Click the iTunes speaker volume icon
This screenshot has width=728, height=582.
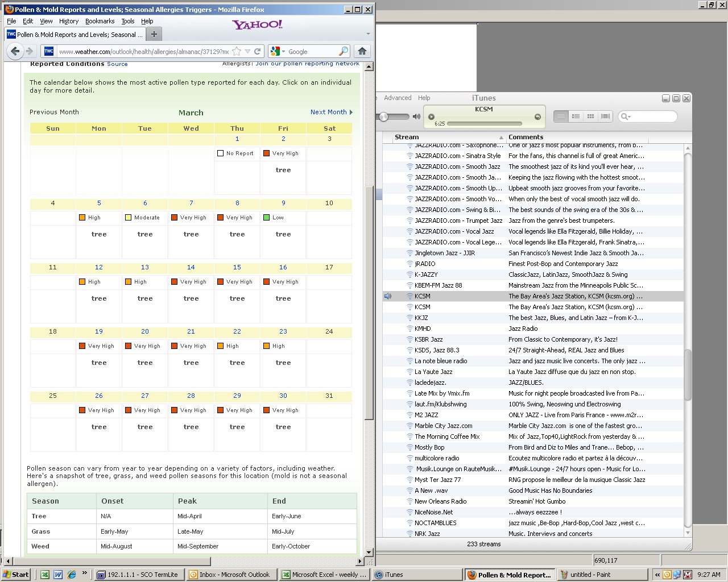point(417,117)
